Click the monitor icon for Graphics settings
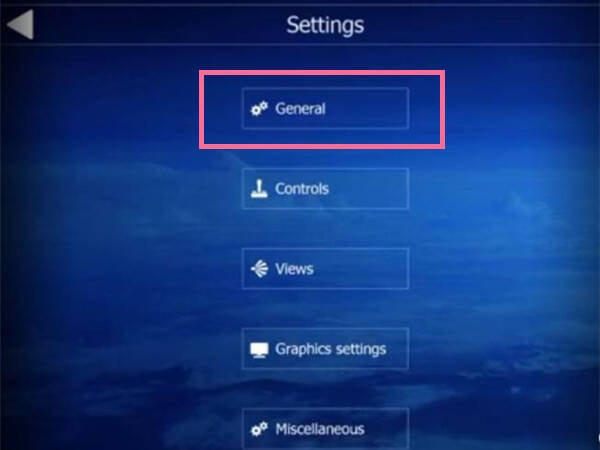Screen dimensions: 600x450 coord(259,350)
